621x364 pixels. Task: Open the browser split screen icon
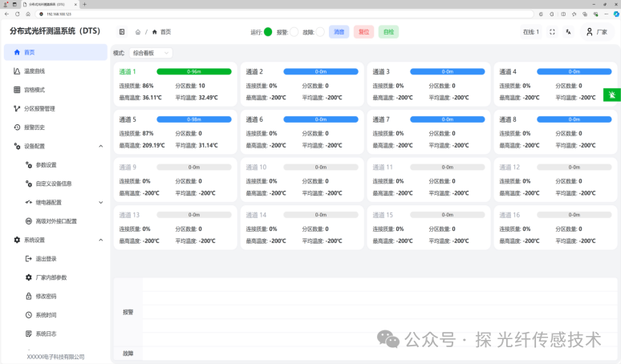(x=563, y=14)
